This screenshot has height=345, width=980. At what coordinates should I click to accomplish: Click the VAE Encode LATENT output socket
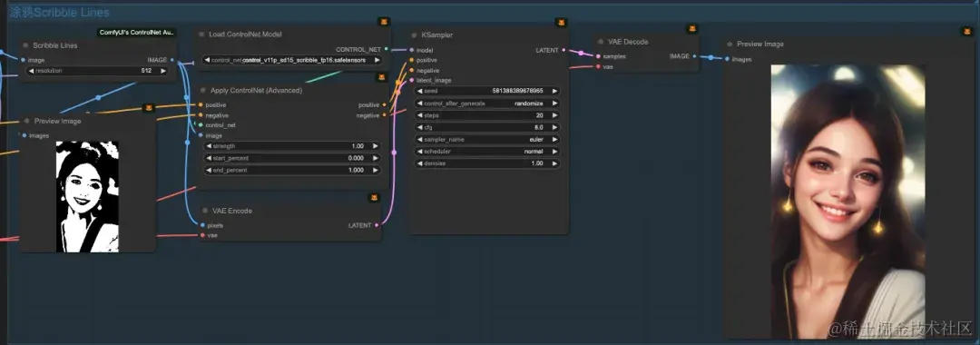[377, 225]
